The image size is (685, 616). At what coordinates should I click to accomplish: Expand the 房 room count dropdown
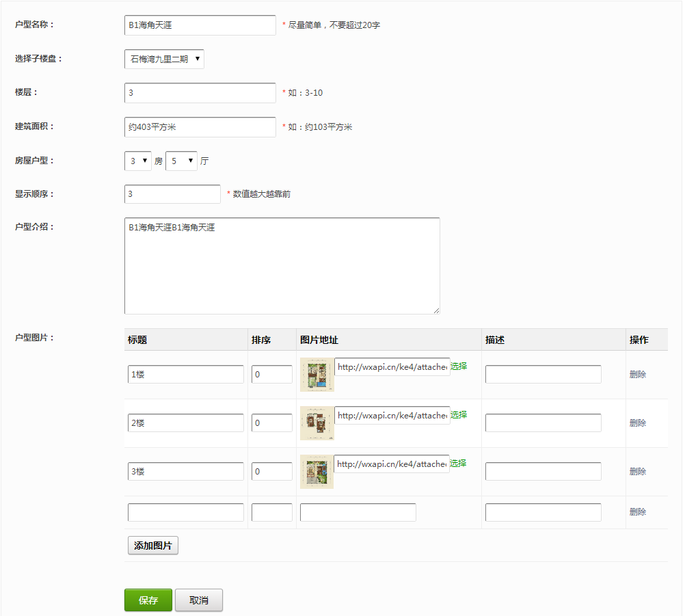(137, 161)
